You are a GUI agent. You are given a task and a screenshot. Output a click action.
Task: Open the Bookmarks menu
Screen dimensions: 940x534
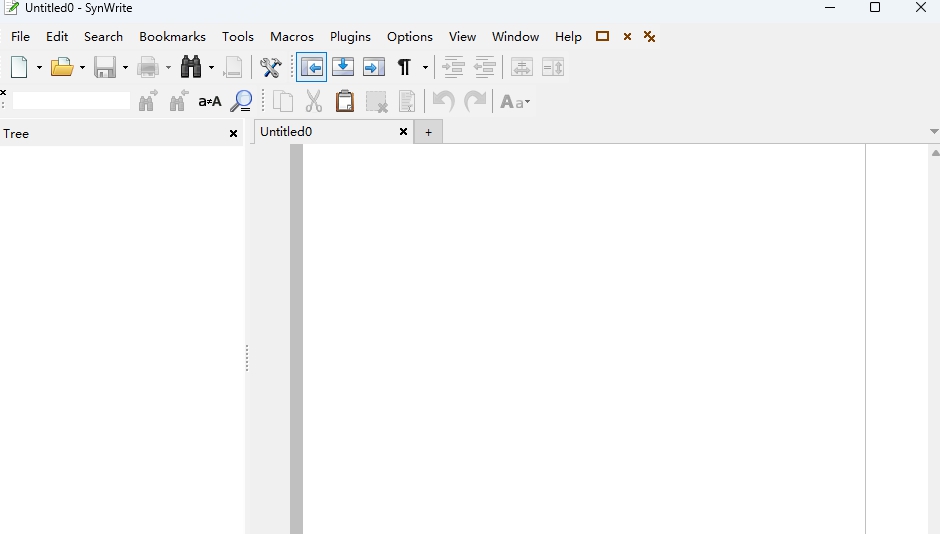[173, 37]
